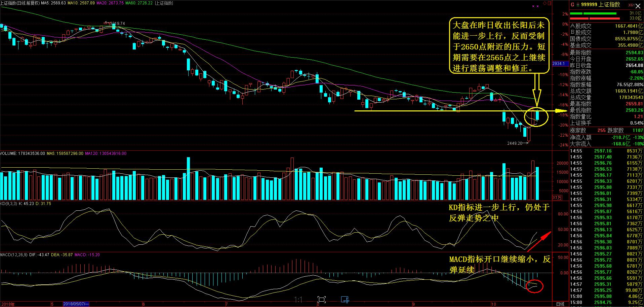Click the red split-panel icon above the price axis
644x307 pixels.
click(x=549, y=4)
